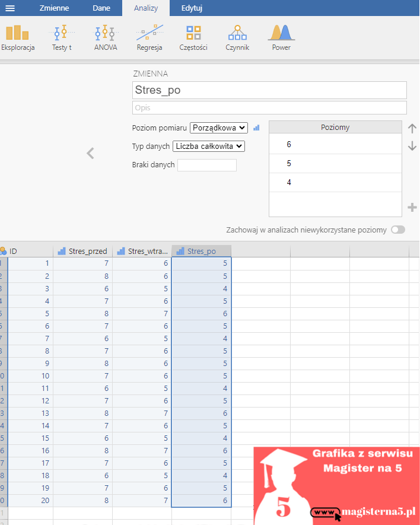420x525 pixels.
Task: Select level 5 in Poziomy list
Action: point(335,163)
